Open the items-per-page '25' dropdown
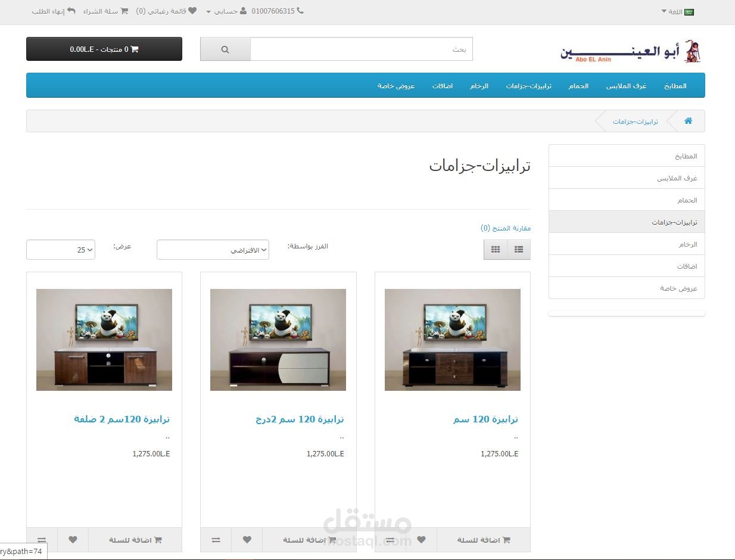Viewport: 735px width, 560px height. tap(60, 250)
